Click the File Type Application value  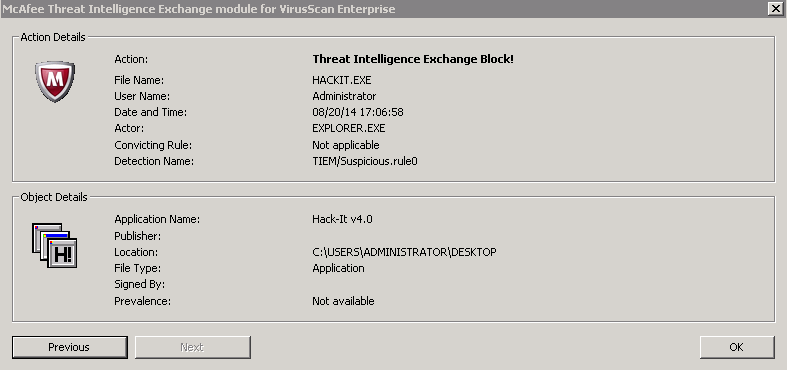[x=338, y=268]
